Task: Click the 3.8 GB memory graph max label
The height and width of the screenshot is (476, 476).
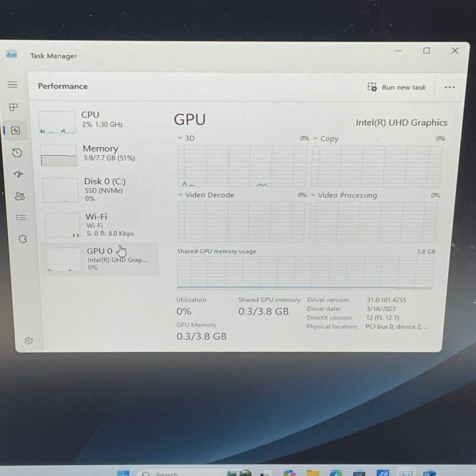Action: (x=426, y=252)
